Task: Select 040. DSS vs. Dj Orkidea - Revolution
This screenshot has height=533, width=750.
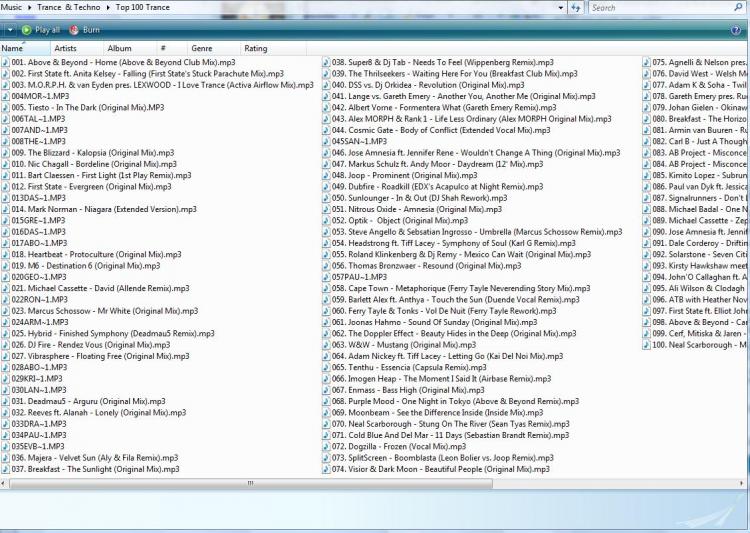Action: coord(423,85)
